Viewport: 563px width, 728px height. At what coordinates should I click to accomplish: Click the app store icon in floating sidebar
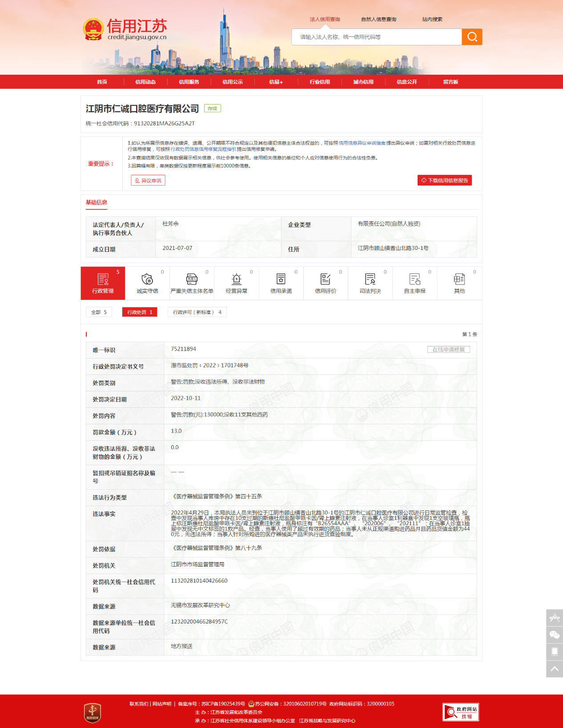click(x=555, y=618)
